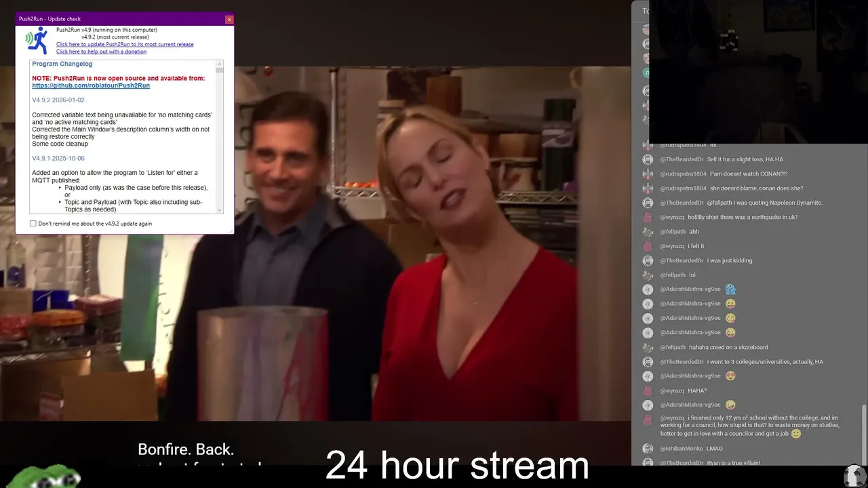Open the help out with a donation link
This screenshot has height=488, width=868.
click(101, 52)
